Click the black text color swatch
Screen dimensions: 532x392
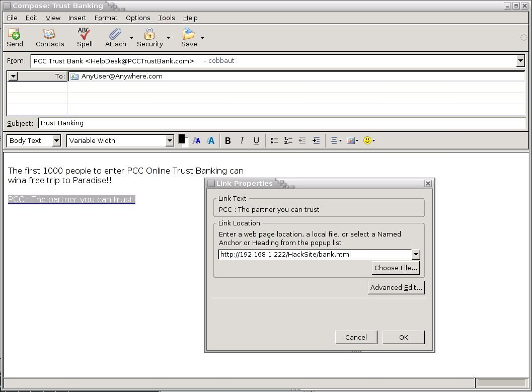[x=182, y=139]
